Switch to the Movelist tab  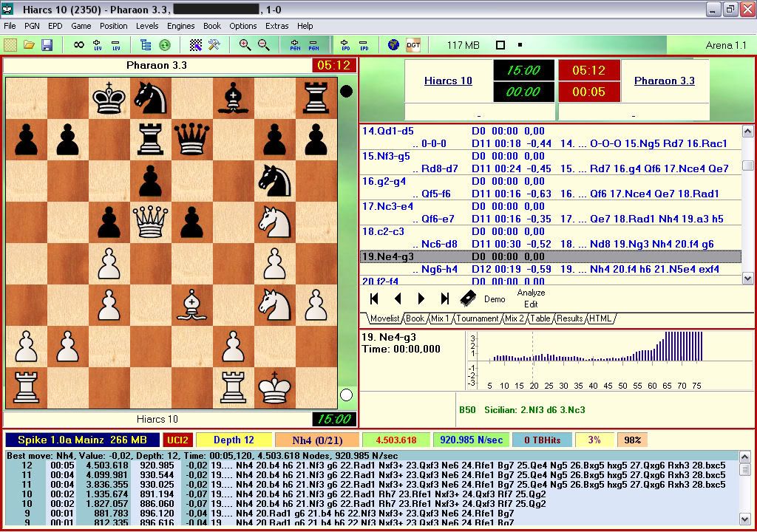tap(384, 318)
